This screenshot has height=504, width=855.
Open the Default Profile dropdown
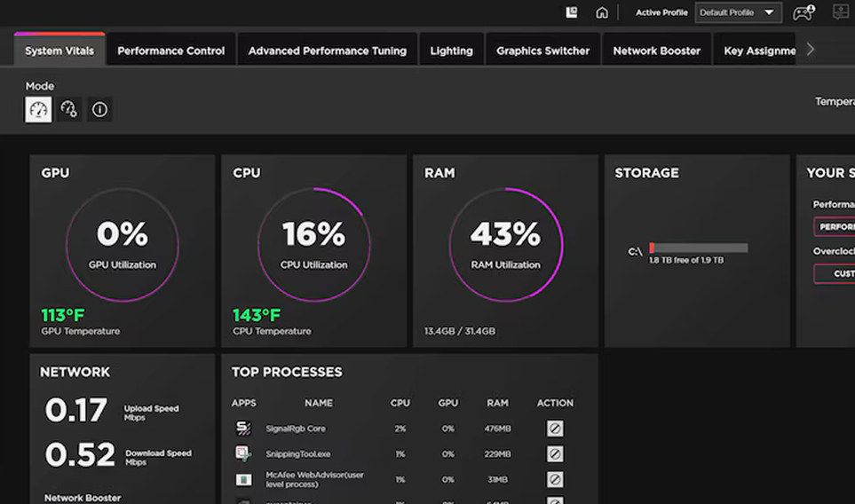point(739,12)
